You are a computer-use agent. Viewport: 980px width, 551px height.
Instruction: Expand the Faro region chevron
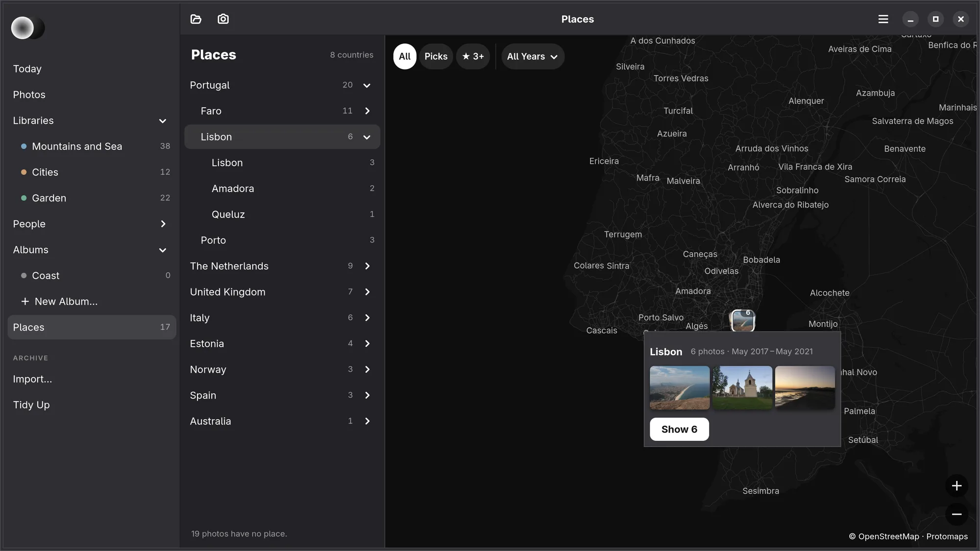[367, 111]
